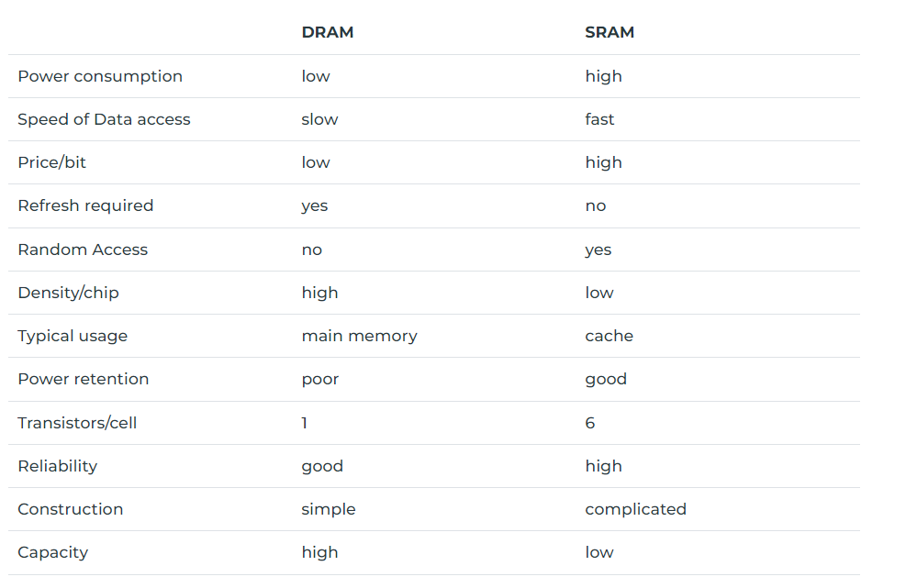Image resolution: width=906 pixels, height=588 pixels.
Task: Click the DRAM column header
Action: (x=327, y=32)
